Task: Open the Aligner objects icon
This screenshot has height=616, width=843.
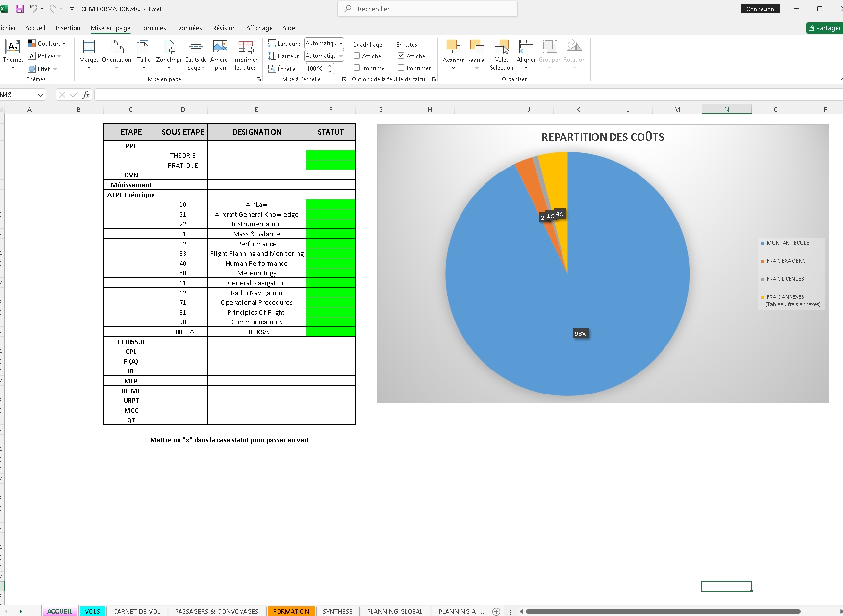Action: click(x=526, y=47)
